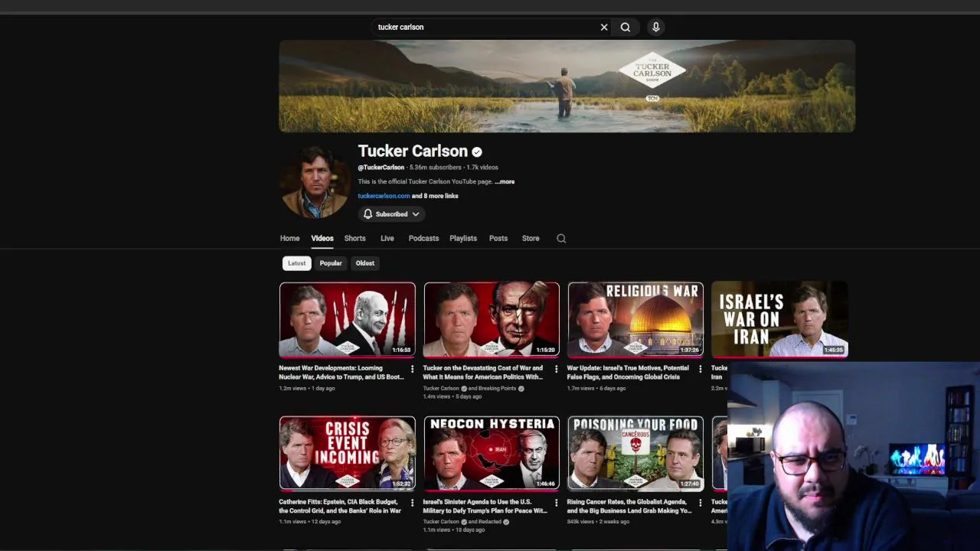Open the Posts tab

click(x=498, y=238)
